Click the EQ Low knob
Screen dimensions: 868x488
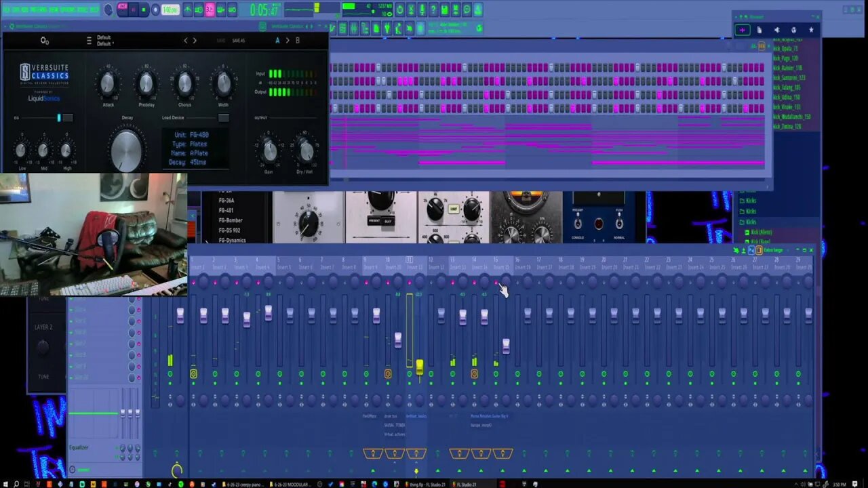pos(22,150)
